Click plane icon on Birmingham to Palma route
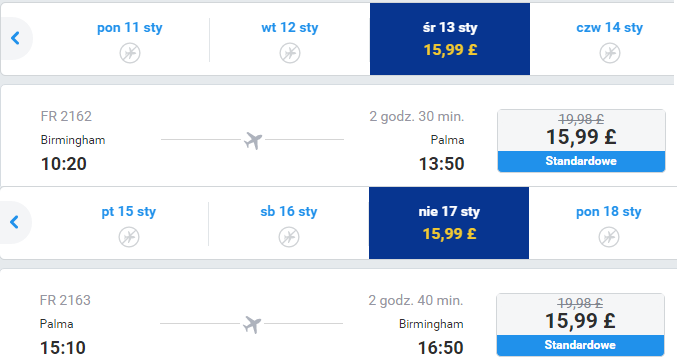677x364 pixels. pyautogui.click(x=253, y=140)
